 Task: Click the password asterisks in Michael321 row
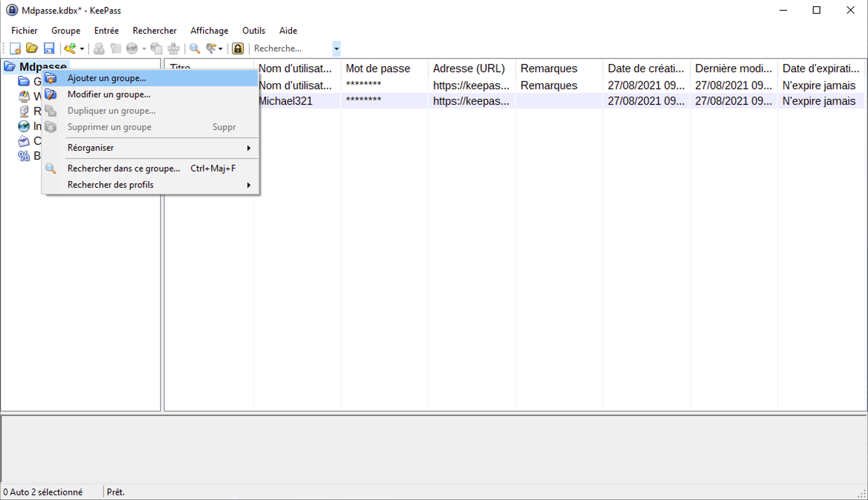[363, 101]
